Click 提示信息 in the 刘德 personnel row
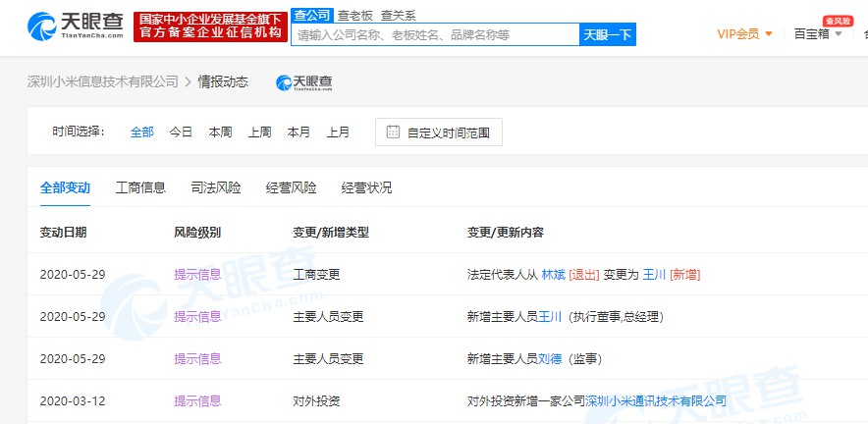The image size is (868, 424). (197, 358)
